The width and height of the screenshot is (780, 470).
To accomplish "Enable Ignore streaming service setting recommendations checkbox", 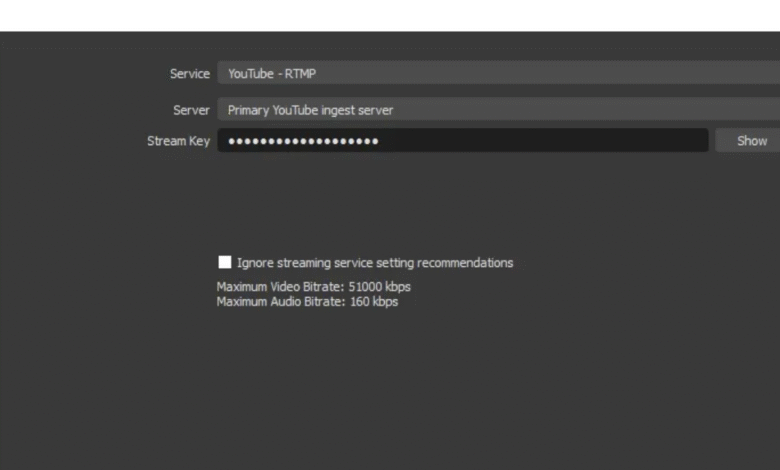I will click(225, 263).
